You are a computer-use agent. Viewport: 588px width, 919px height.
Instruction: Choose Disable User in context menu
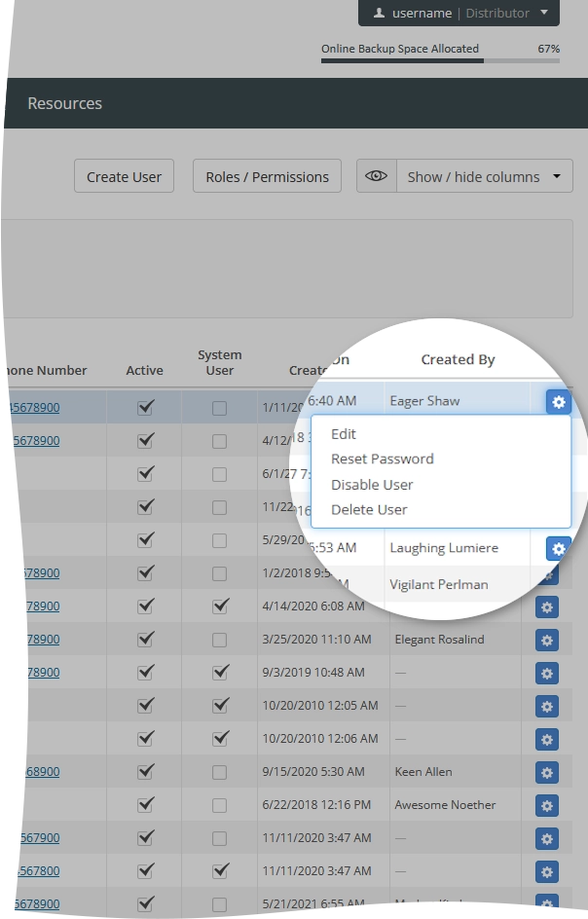[372, 485]
